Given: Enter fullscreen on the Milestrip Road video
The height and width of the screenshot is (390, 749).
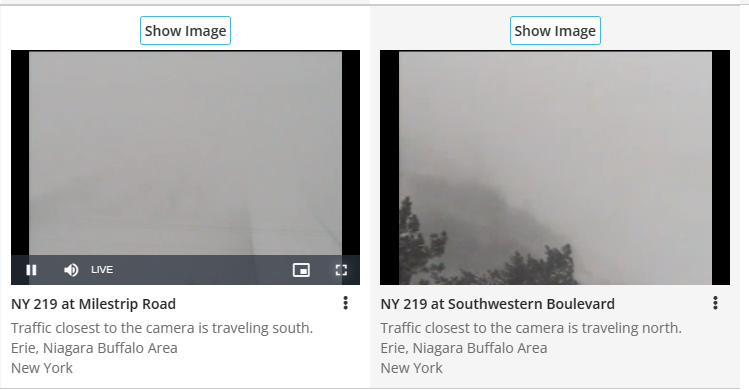Looking at the screenshot, I should 341,270.
